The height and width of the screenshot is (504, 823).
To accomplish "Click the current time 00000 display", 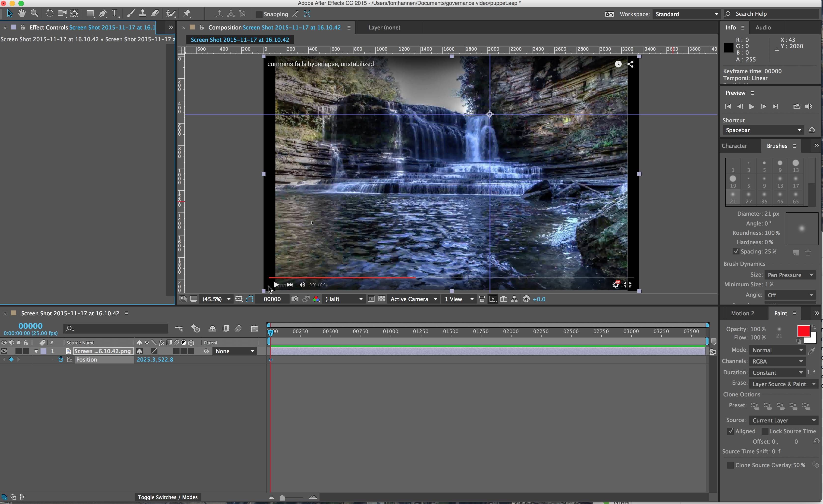I will click(x=30, y=326).
